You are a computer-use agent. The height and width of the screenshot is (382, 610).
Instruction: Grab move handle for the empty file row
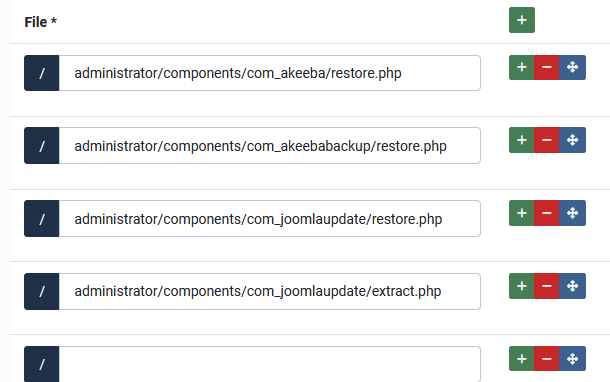click(x=572, y=359)
